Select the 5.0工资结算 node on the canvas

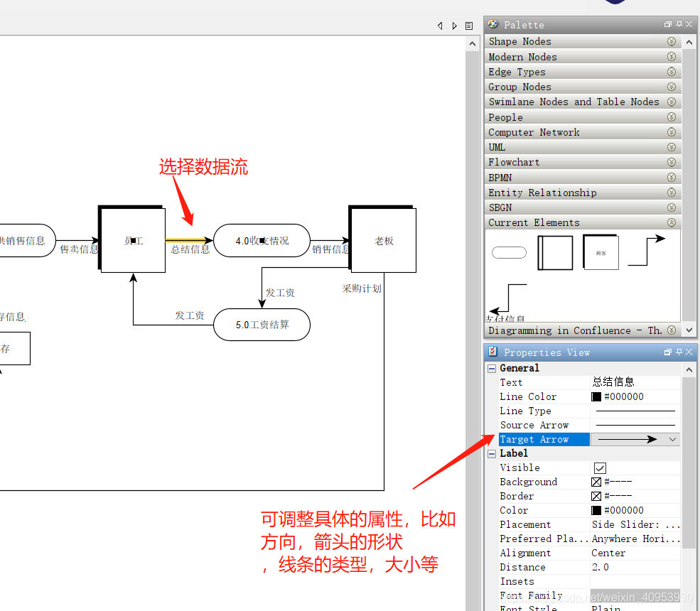pyautogui.click(x=262, y=325)
